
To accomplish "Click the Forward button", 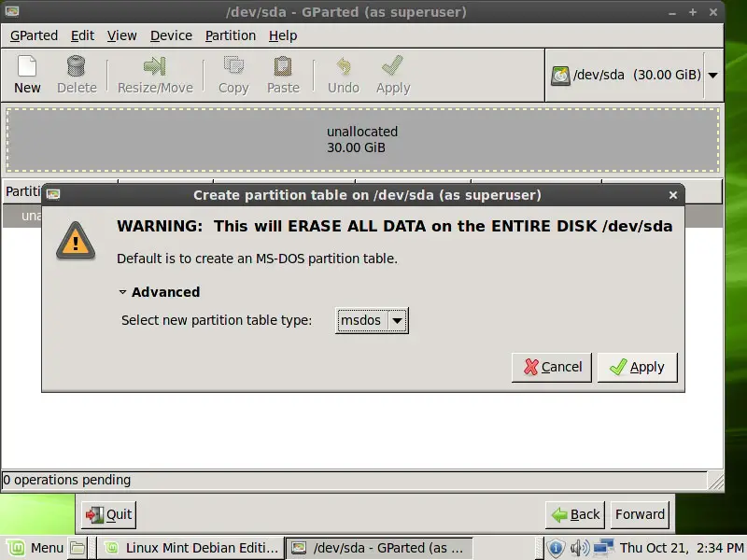I will point(640,515).
